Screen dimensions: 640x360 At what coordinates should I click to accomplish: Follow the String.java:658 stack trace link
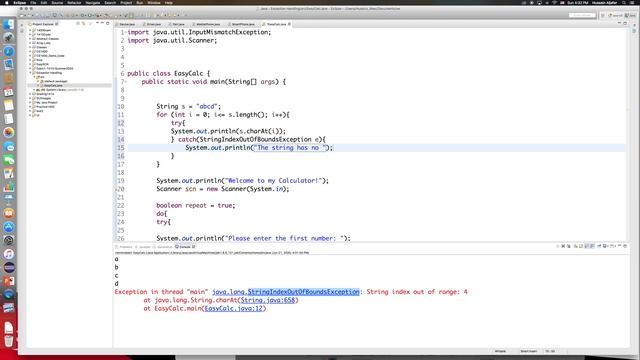click(x=267, y=300)
